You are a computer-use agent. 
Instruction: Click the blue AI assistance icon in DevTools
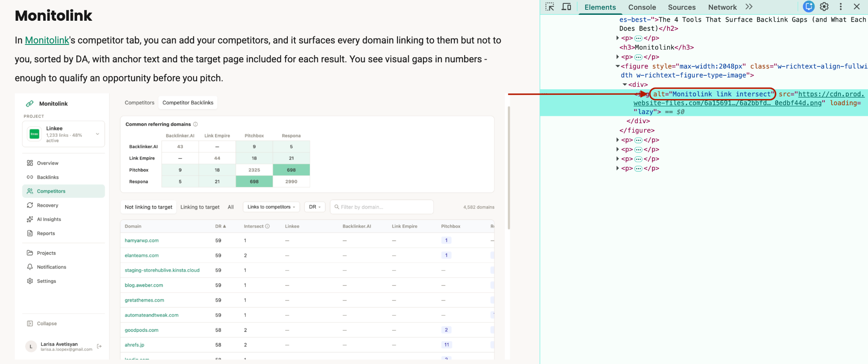809,7
